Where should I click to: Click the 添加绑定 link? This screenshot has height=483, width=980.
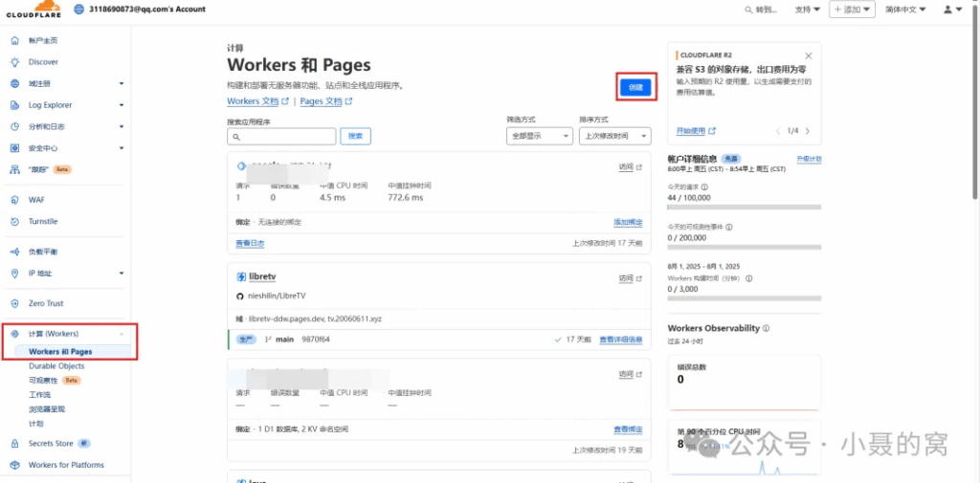pyautogui.click(x=628, y=223)
